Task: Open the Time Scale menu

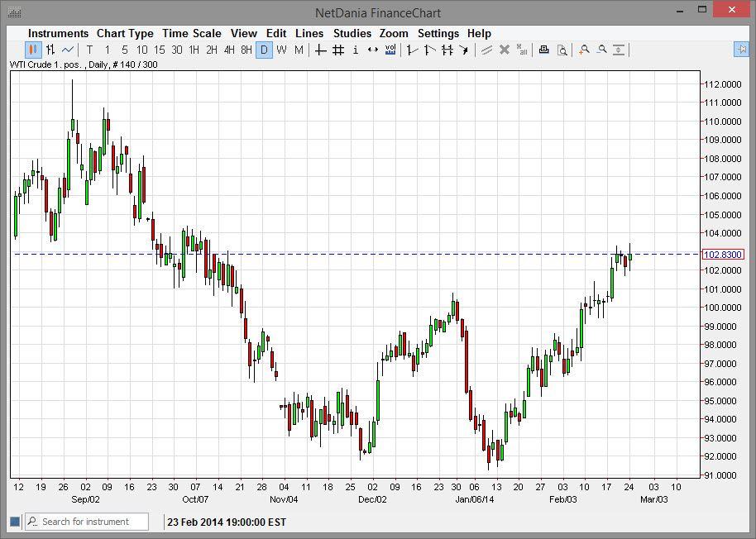Action: click(x=191, y=33)
